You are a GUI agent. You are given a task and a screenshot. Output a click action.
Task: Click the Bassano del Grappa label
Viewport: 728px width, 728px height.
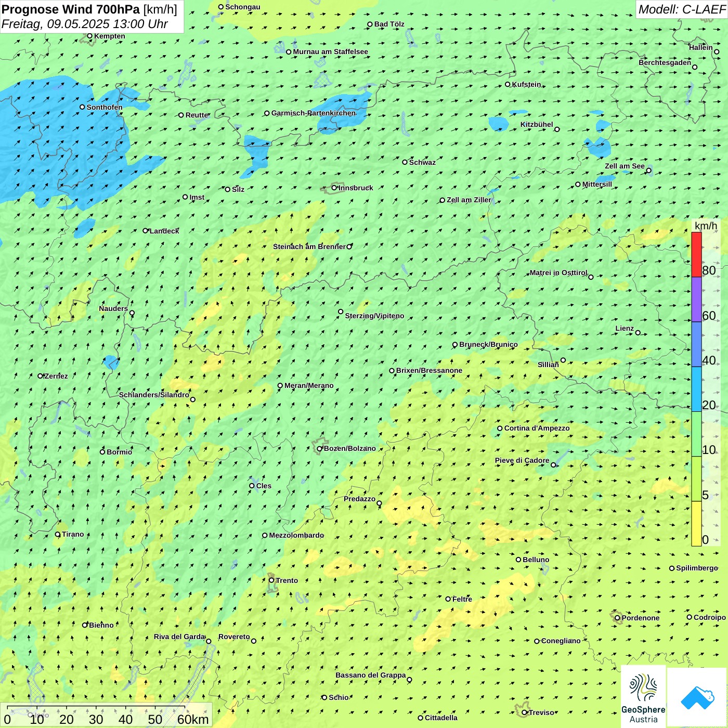371,675
